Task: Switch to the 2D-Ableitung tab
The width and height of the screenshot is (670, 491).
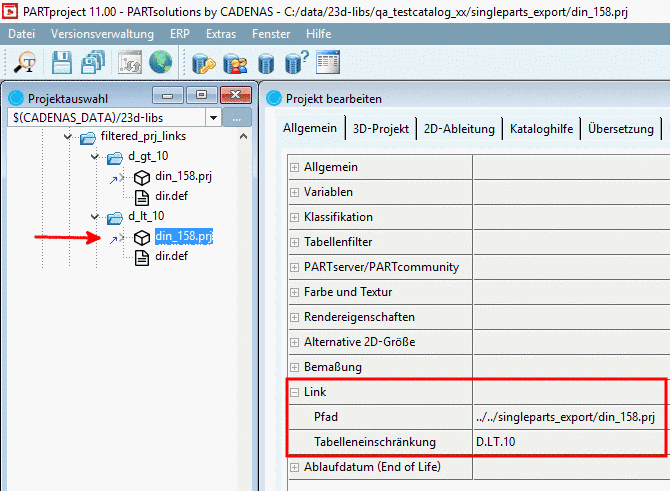Action: (459, 129)
